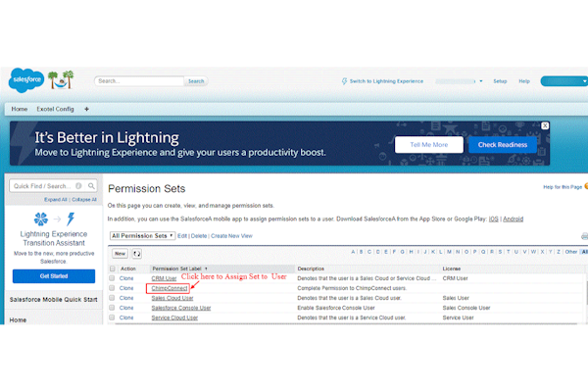The image size is (588, 392).
Task: Open the printable view icon
Action: [x=584, y=236]
